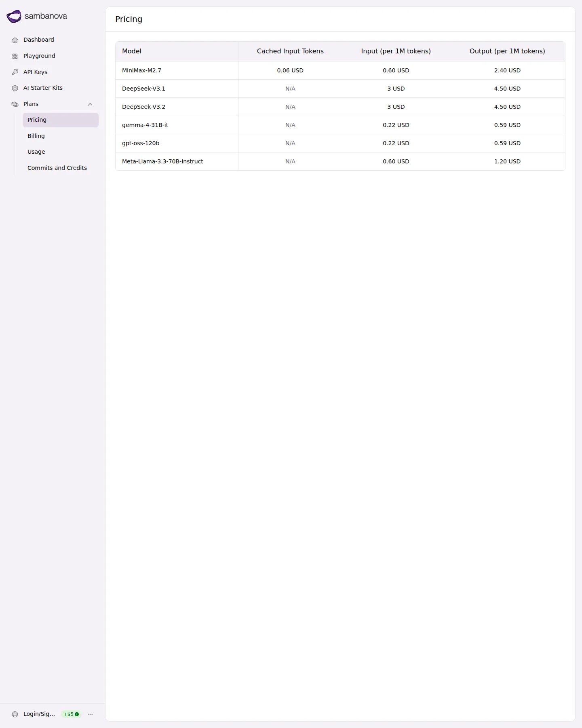This screenshot has width=582, height=728.
Task: Select the Playground grid icon
Action: (x=15, y=56)
